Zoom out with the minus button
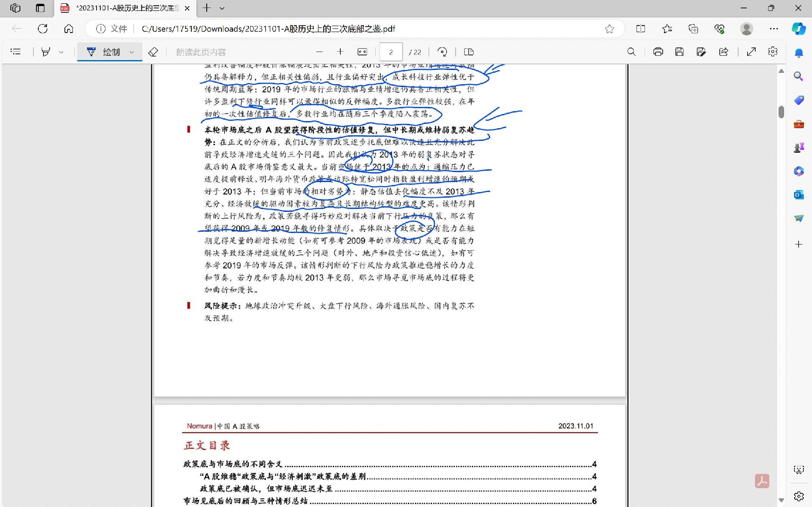Image resolution: width=812 pixels, height=507 pixels. point(319,52)
